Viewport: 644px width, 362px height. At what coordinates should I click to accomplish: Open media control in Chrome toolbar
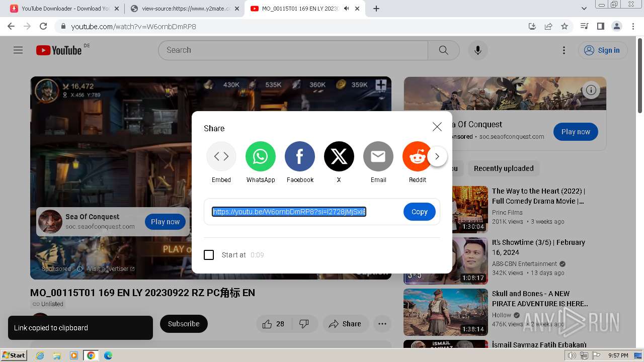tap(584, 26)
